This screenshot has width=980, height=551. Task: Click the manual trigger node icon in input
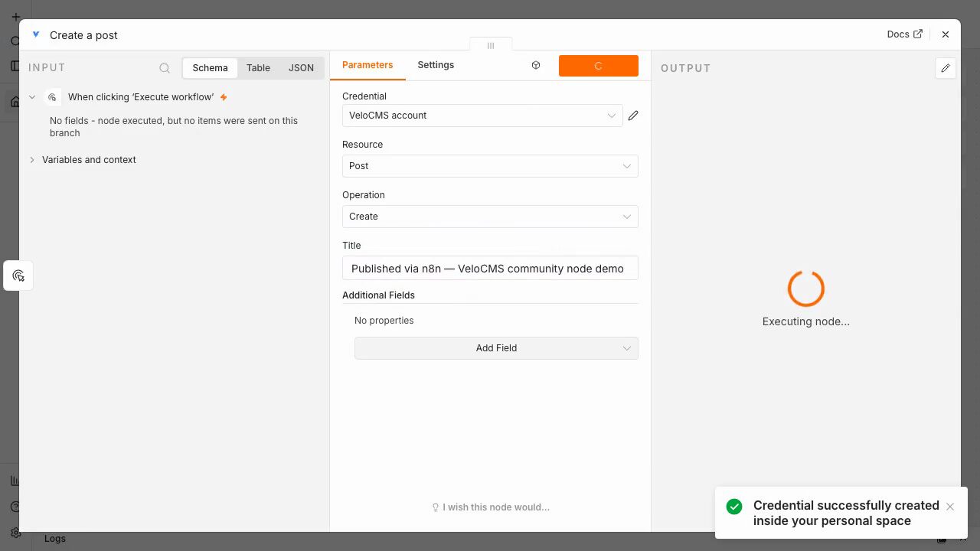point(53,97)
